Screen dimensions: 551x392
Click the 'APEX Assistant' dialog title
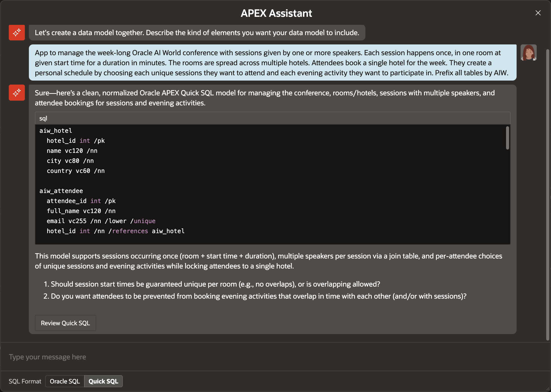[276, 13]
